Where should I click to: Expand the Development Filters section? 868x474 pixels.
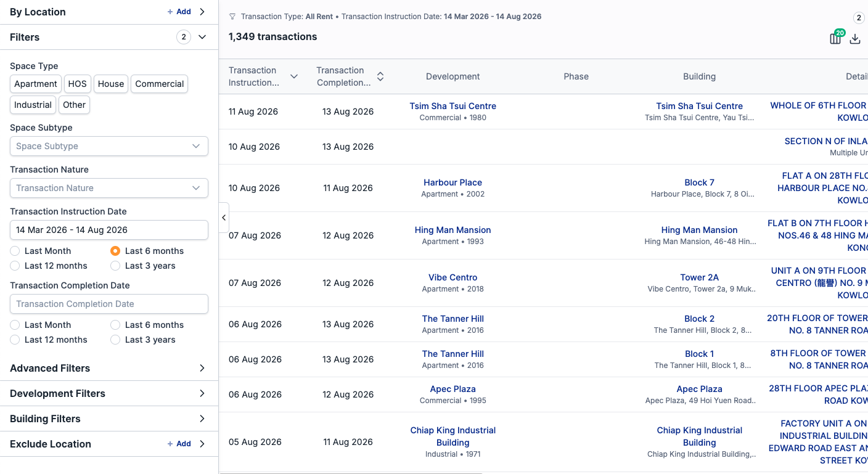pos(109,393)
